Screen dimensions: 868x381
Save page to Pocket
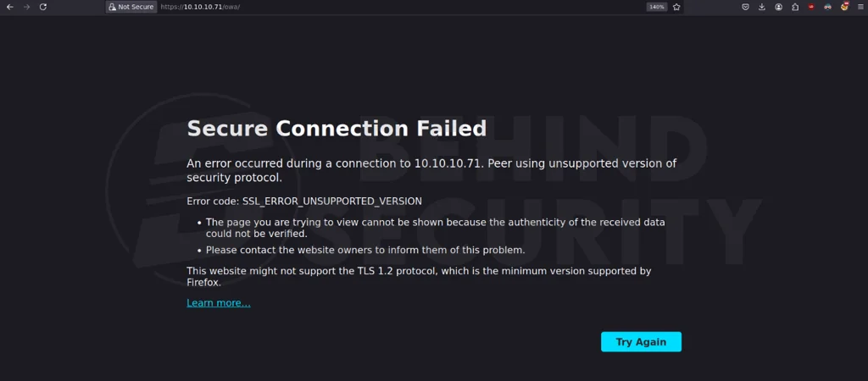[746, 7]
